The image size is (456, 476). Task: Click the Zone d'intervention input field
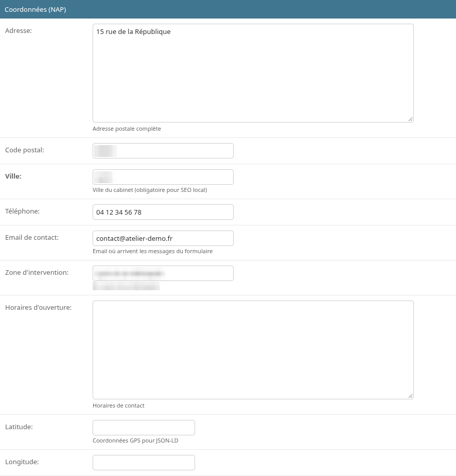tap(163, 273)
